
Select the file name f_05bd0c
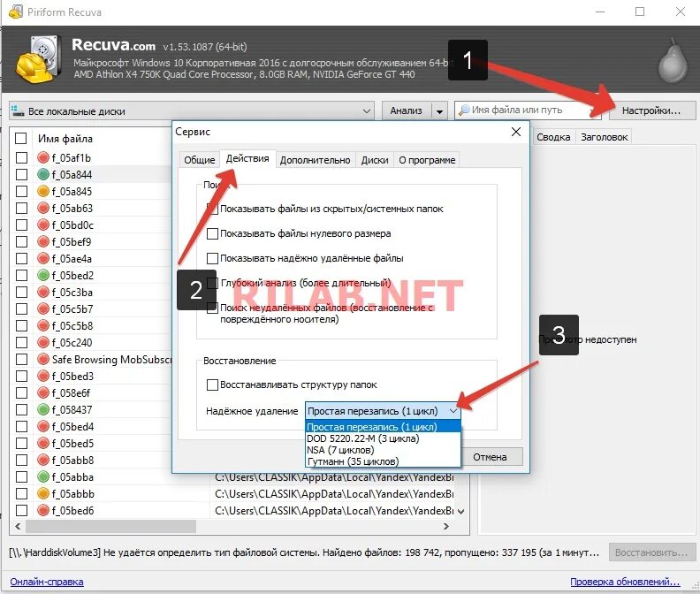click(x=72, y=225)
